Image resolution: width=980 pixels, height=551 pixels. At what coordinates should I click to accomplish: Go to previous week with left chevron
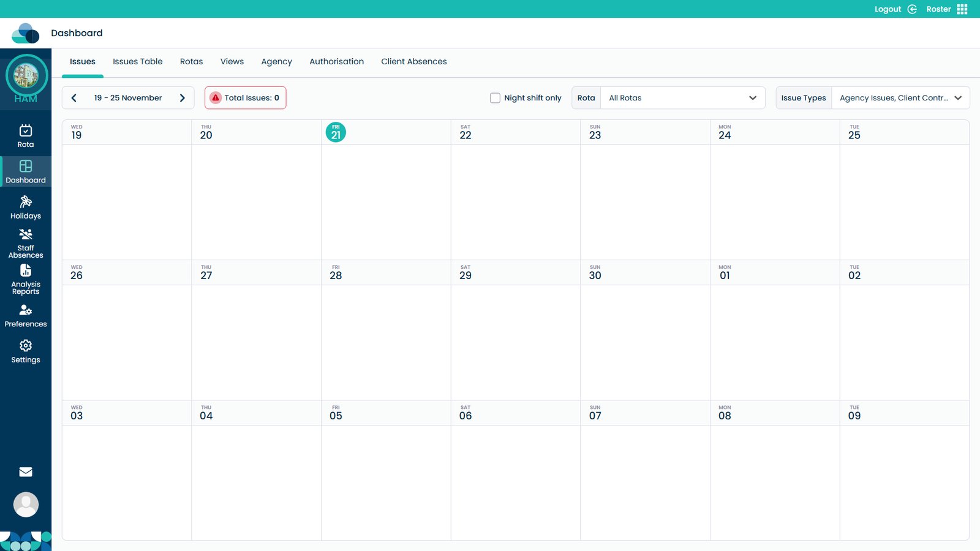[74, 98]
